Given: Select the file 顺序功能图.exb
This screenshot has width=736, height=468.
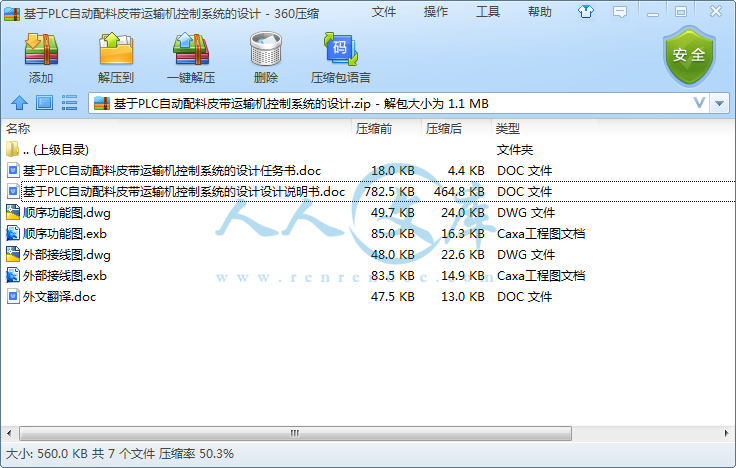Looking at the screenshot, I should [x=368, y=233].
